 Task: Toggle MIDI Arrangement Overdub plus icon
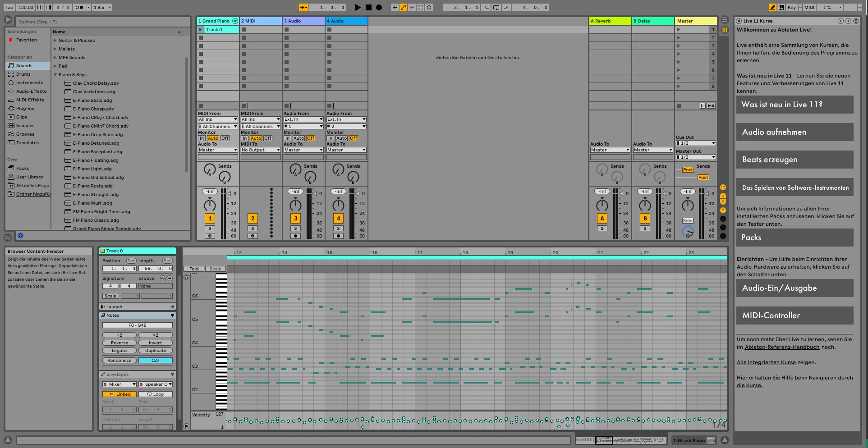click(x=395, y=7)
